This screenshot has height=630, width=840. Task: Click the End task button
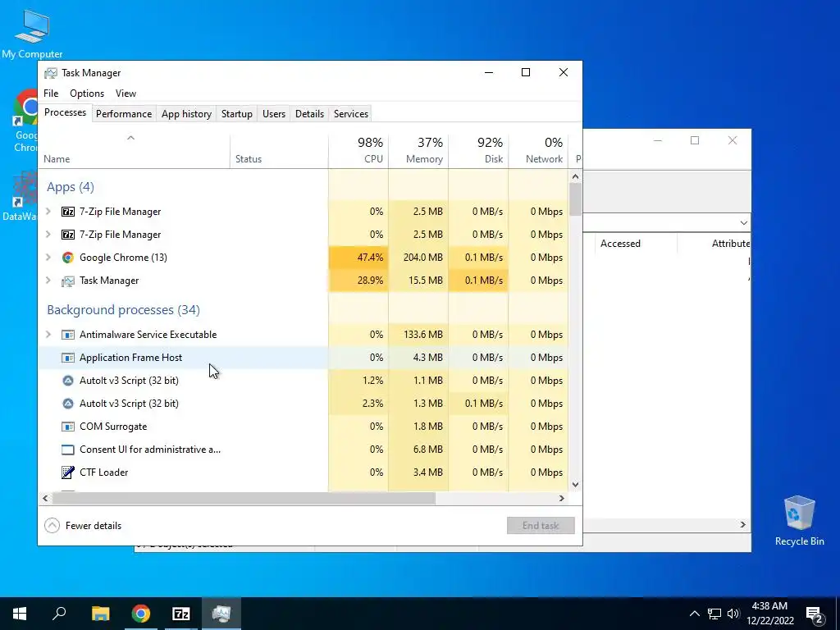(x=541, y=526)
